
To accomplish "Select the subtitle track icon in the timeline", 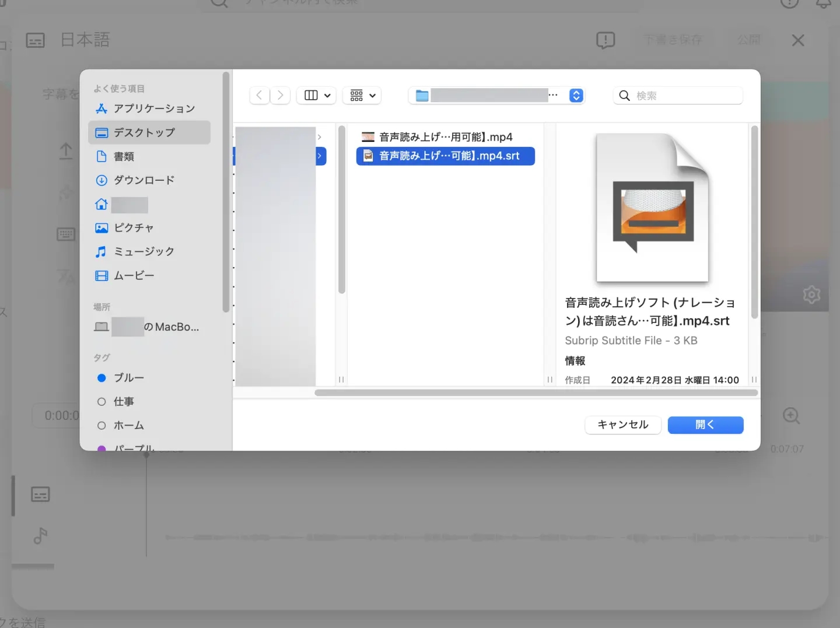I will 40,494.
